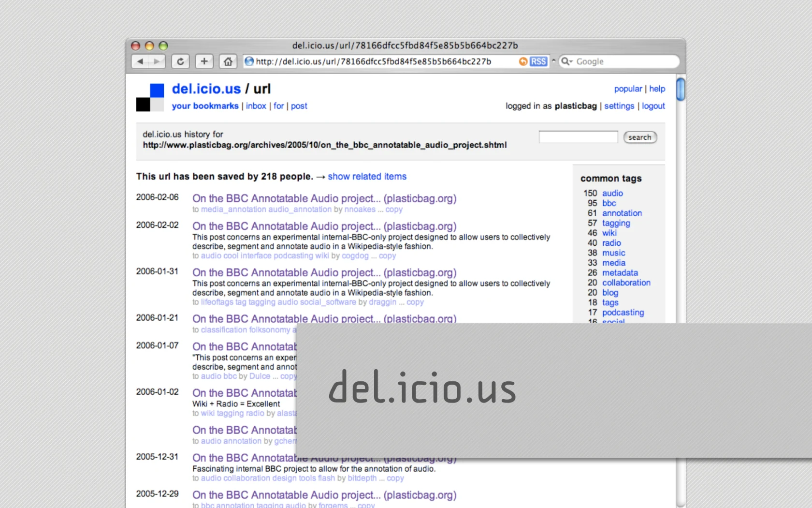
Task: Open the Google search magnifier dropdown
Action: pos(566,61)
